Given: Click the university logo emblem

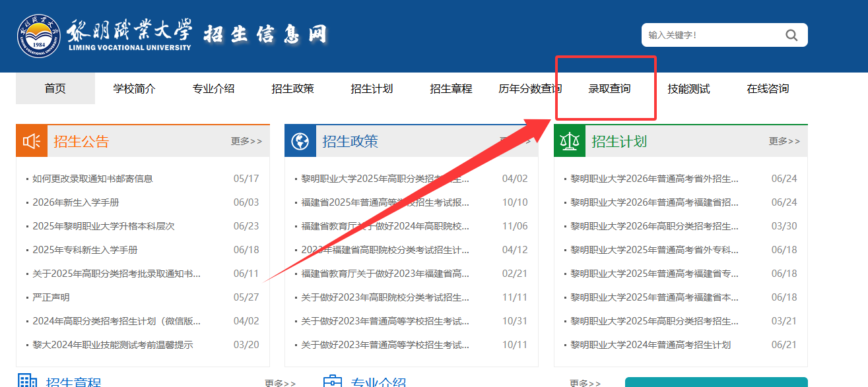Looking at the screenshot, I should pyautogui.click(x=38, y=35).
